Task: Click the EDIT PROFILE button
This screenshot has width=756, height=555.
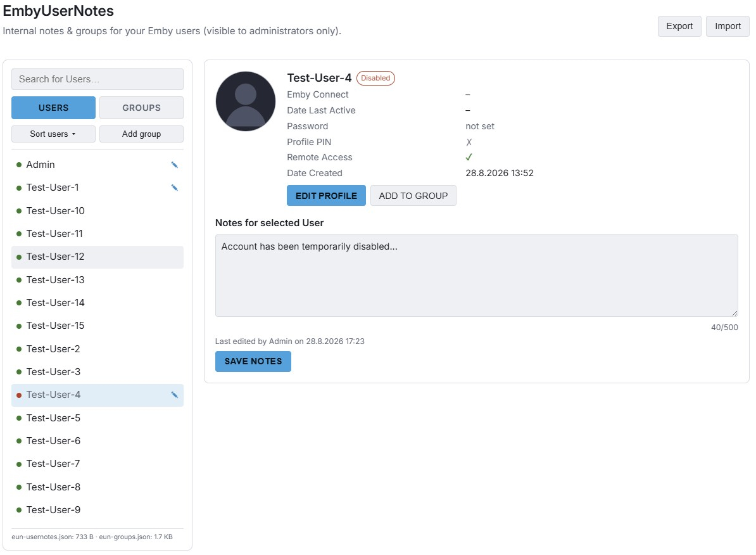Action: point(327,196)
